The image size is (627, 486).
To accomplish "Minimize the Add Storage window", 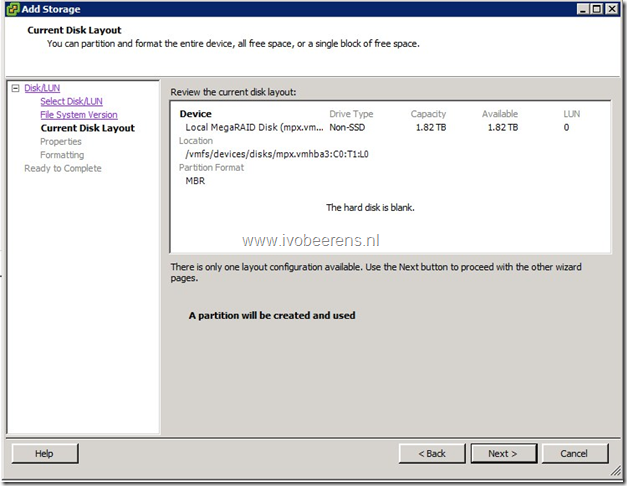I will coord(583,9).
